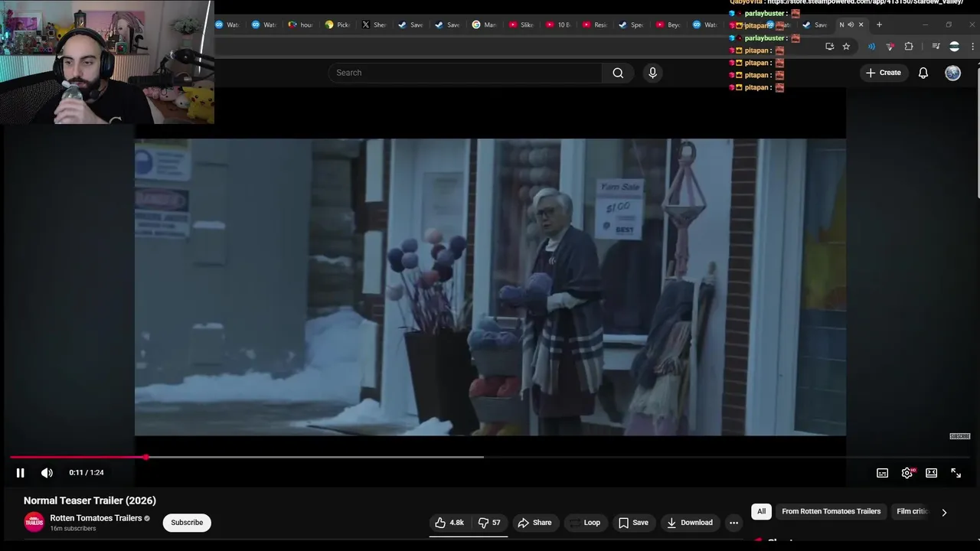Click the 0:11 / 1:24 time display
980x551 pixels.
point(87,473)
